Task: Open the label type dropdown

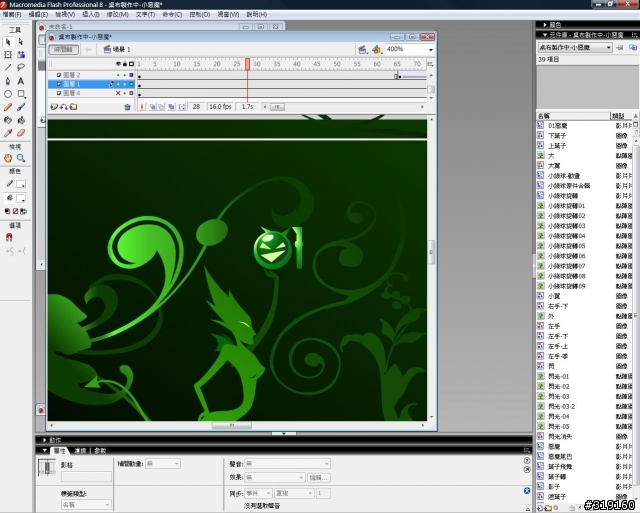Action: click(x=86, y=505)
